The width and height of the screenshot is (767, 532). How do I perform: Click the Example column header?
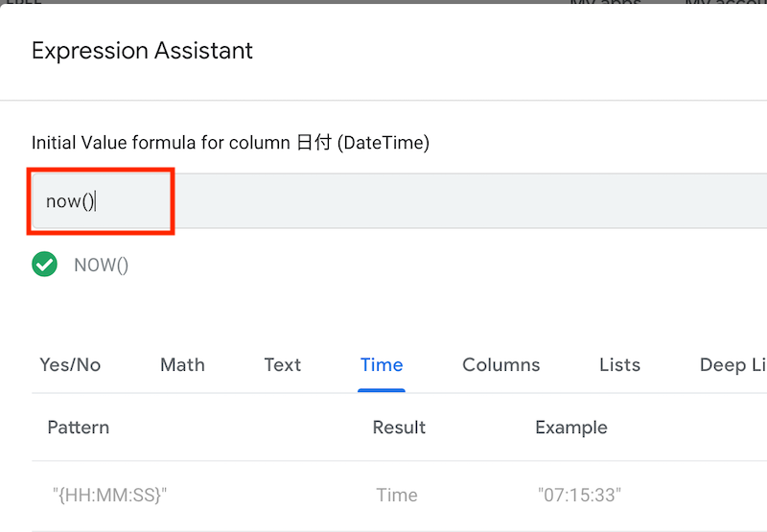[x=571, y=428]
